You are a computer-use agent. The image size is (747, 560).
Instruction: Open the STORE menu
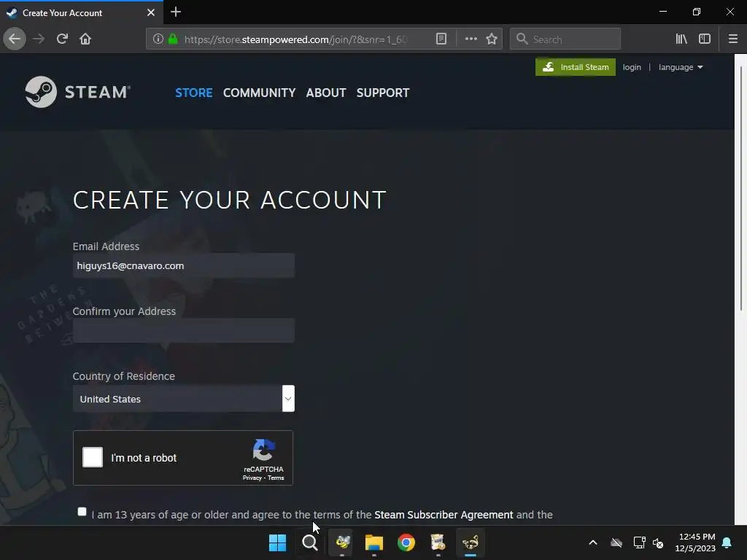[x=194, y=93]
